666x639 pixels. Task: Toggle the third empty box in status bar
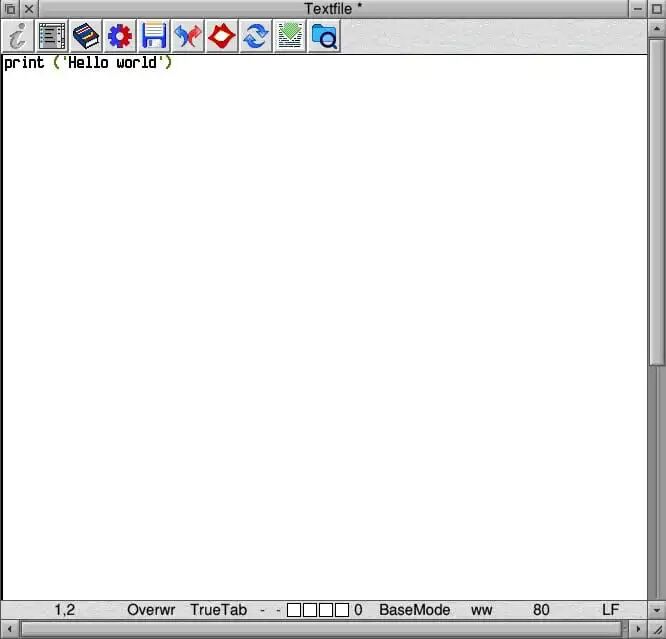326,610
